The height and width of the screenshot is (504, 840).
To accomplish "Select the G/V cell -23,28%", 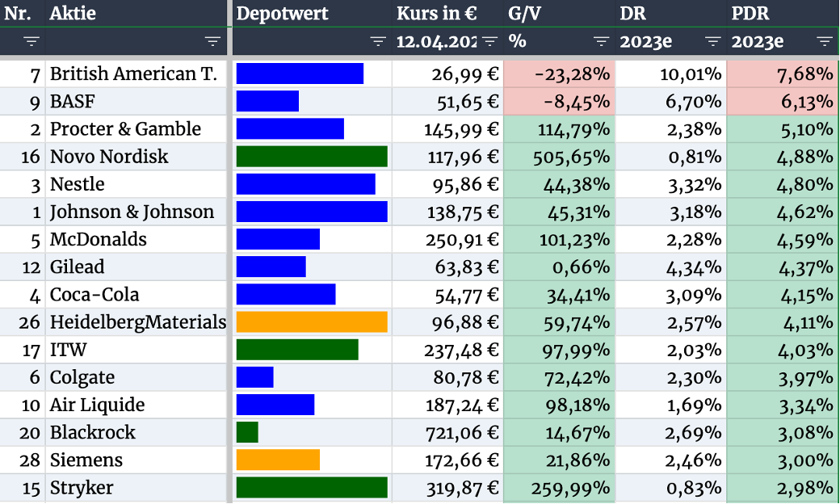I will coord(559,73).
